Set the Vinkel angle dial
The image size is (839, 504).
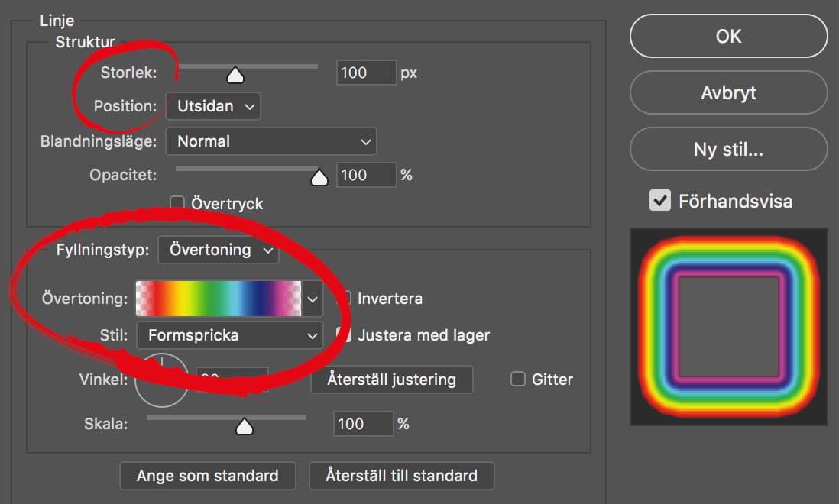[161, 380]
